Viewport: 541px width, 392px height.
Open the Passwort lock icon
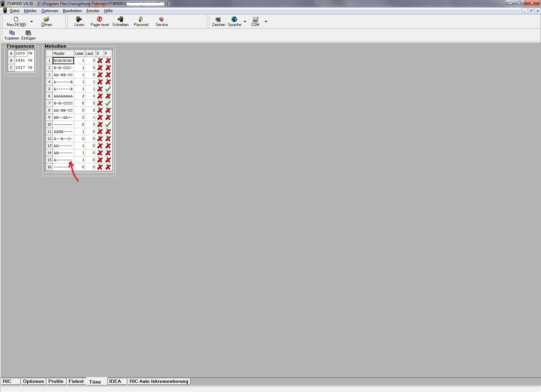click(141, 20)
